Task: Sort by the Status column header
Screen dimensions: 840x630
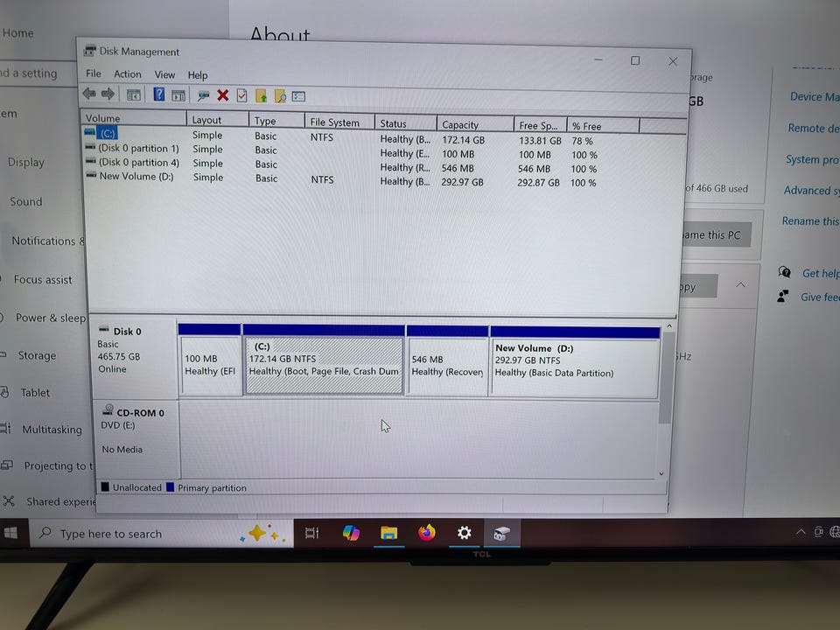Action: point(405,123)
